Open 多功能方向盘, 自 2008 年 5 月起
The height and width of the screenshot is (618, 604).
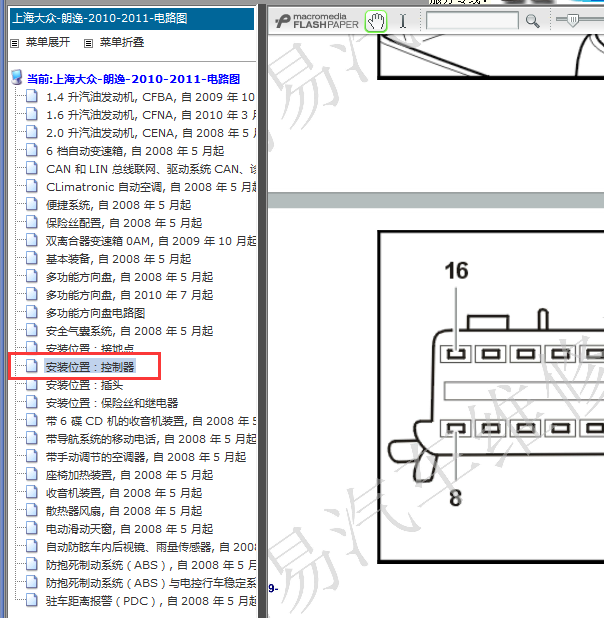pyautogui.click(x=129, y=277)
